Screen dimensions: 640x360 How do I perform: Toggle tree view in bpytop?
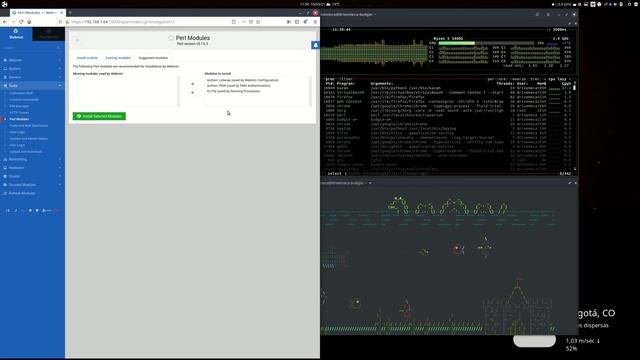[x=535, y=79]
